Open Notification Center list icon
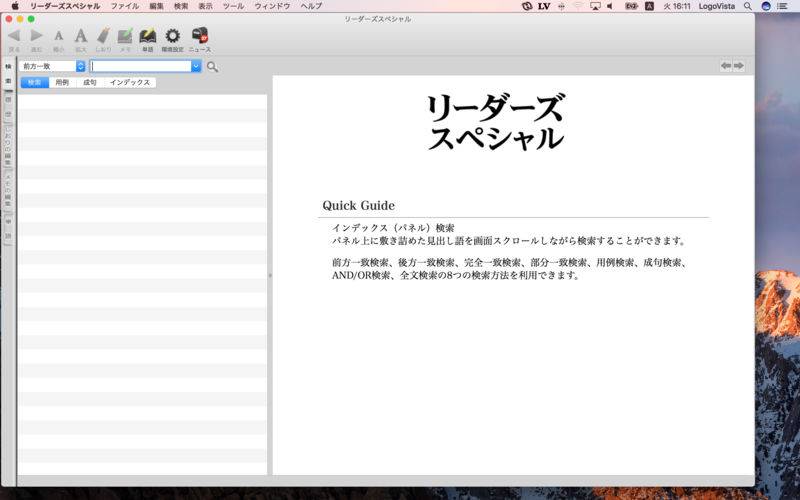The image size is (800, 500). (x=782, y=6)
